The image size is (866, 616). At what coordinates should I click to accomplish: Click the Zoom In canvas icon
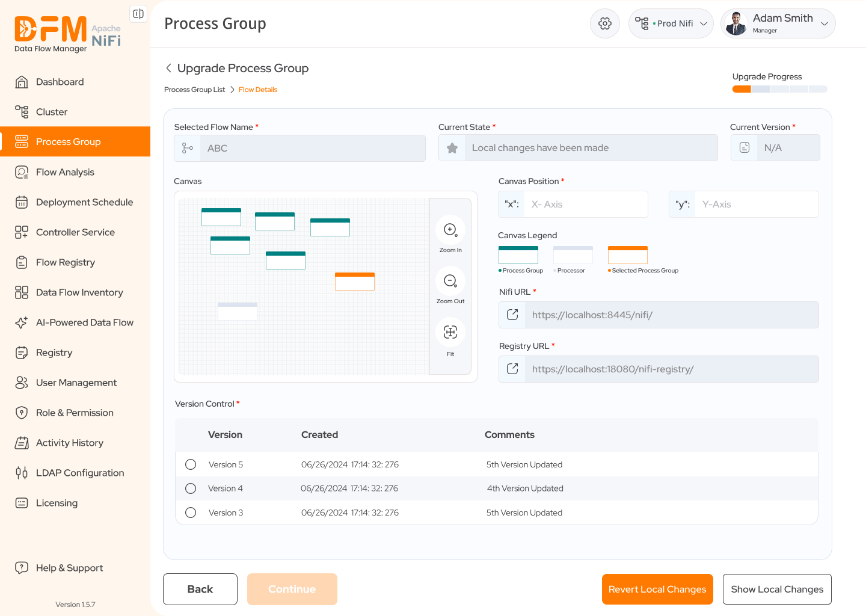tap(450, 230)
